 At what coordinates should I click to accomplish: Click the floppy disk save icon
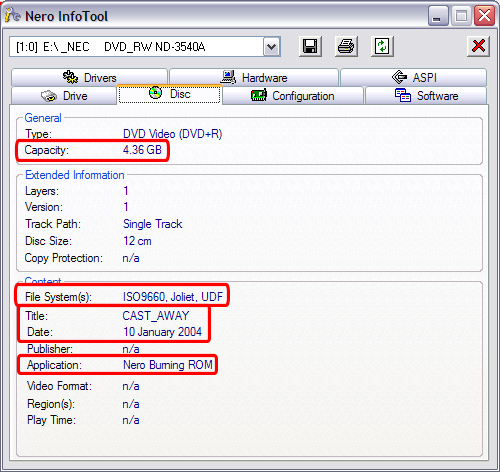[x=310, y=46]
